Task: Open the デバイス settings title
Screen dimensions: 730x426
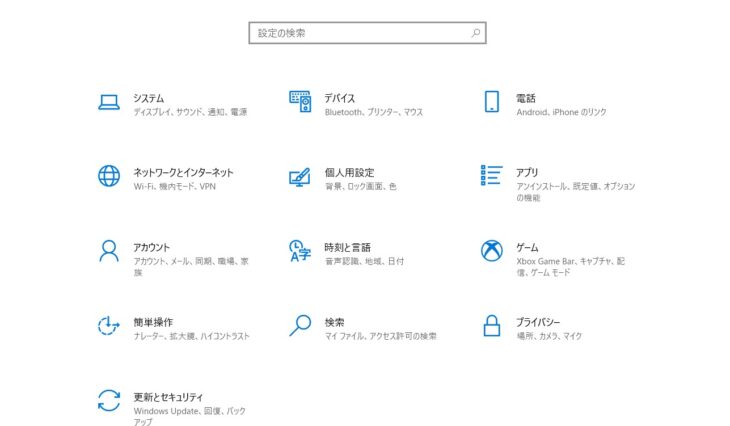Action: pos(340,98)
